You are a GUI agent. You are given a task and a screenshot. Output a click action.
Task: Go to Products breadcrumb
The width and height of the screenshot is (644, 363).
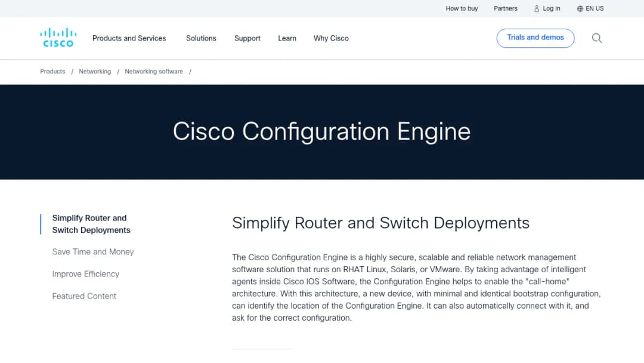tap(52, 72)
